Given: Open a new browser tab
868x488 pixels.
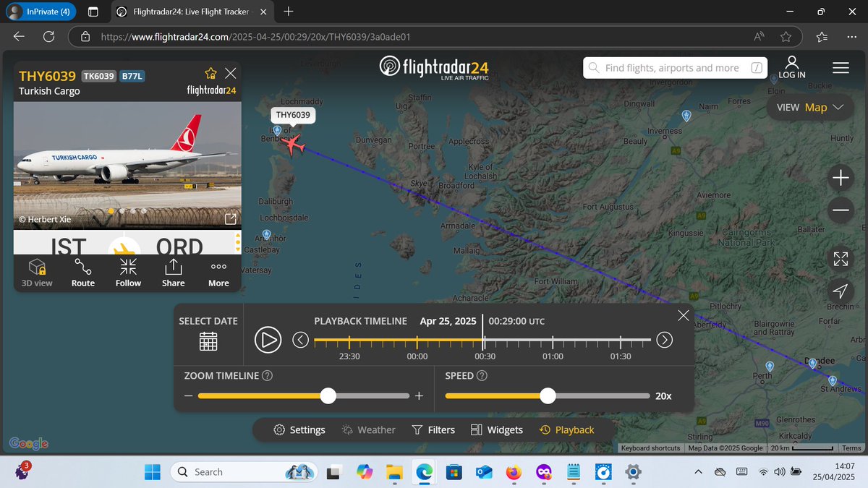Looking at the screenshot, I should click(x=289, y=12).
